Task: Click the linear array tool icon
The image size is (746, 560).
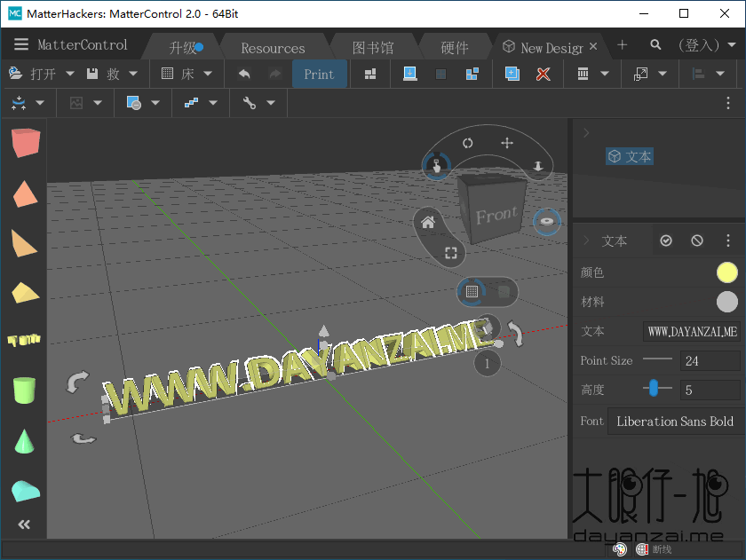Action: [x=191, y=103]
